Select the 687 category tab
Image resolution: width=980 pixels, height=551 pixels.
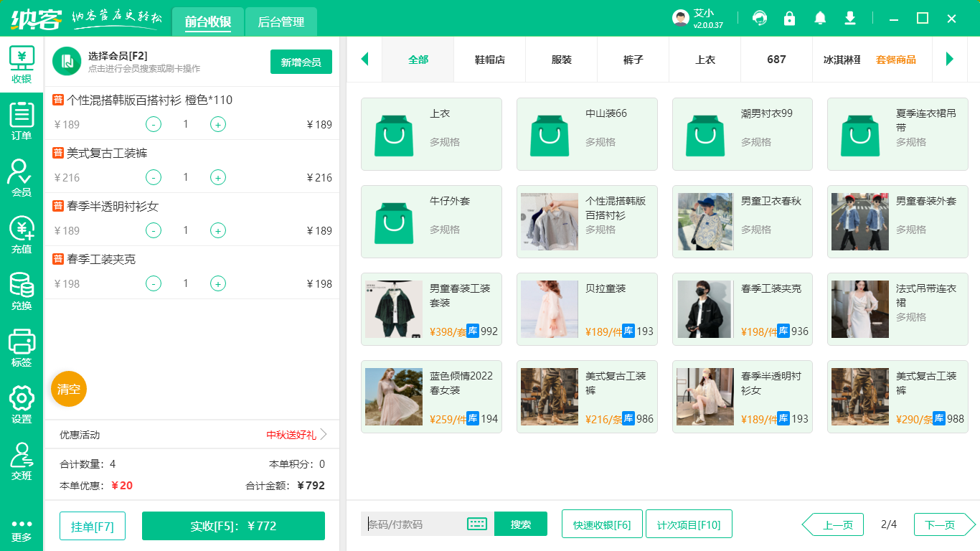(777, 60)
